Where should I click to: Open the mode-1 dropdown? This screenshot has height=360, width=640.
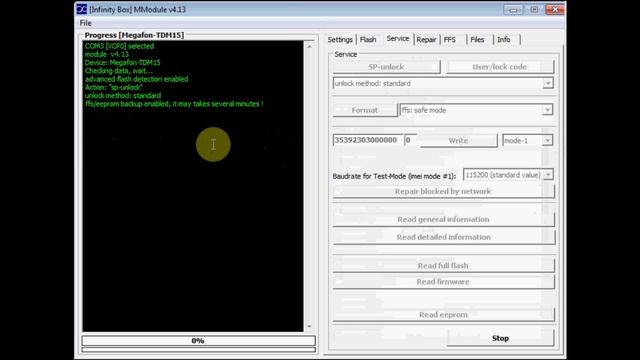[547, 140]
